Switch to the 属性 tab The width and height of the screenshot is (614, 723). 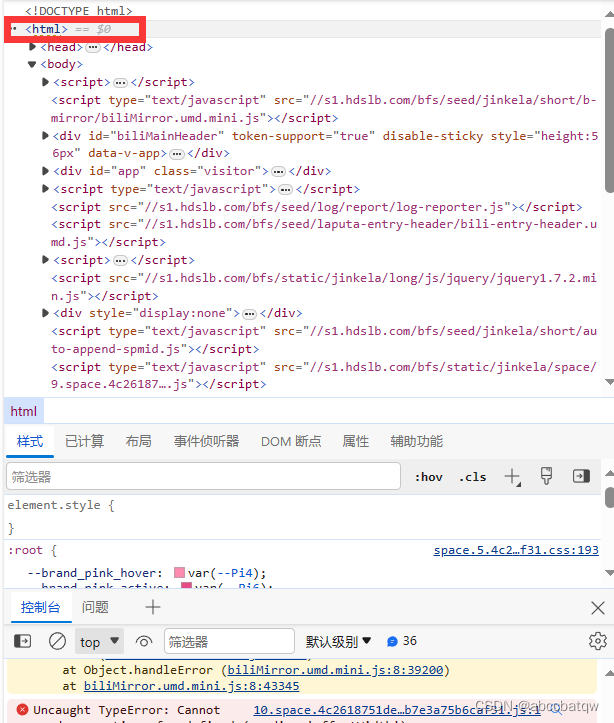coord(355,441)
